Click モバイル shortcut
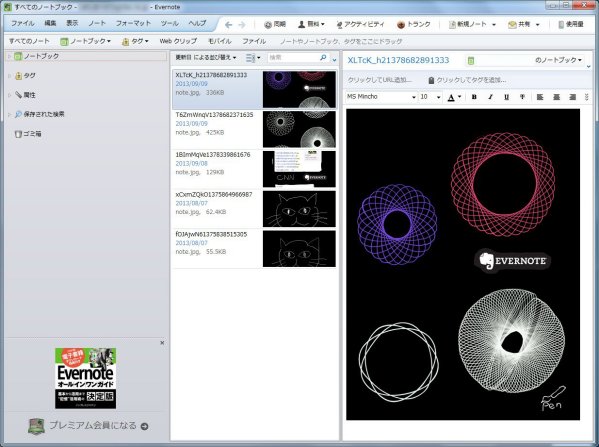The image size is (599, 447). click(x=220, y=41)
